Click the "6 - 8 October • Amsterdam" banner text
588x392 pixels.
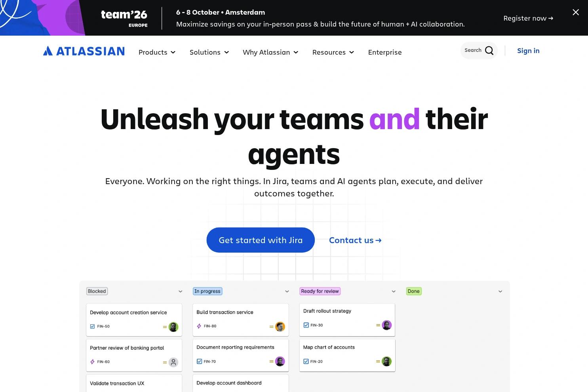coord(221,12)
